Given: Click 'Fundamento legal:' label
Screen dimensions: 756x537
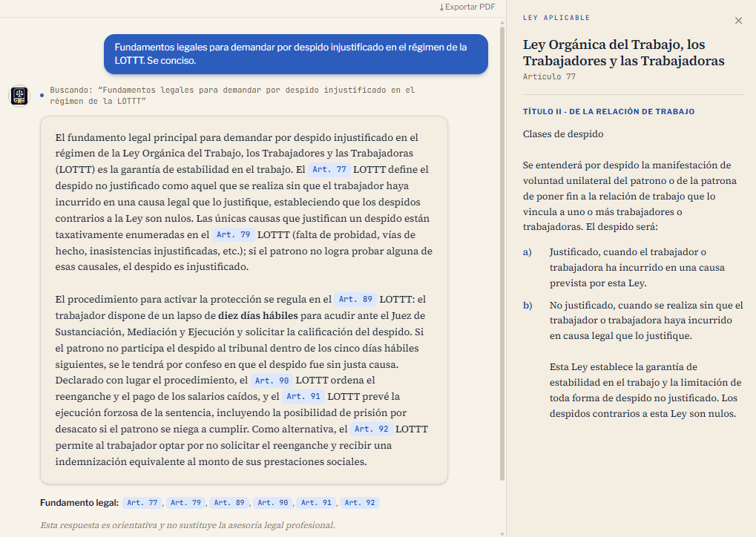Looking at the screenshot, I should pyautogui.click(x=79, y=503).
